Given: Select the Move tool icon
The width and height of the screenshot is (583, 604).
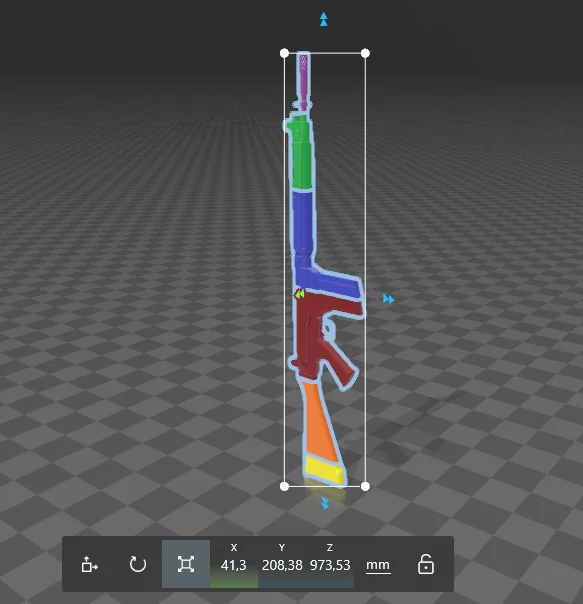Looking at the screenshot, I should click(89, 565).
